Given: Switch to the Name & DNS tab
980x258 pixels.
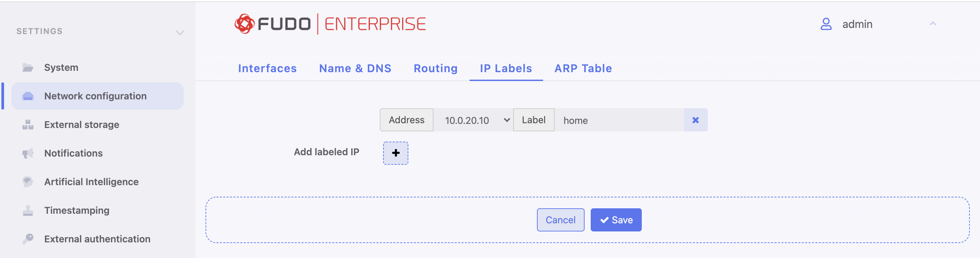Looking at the screenshot, I should pos(355,68).
